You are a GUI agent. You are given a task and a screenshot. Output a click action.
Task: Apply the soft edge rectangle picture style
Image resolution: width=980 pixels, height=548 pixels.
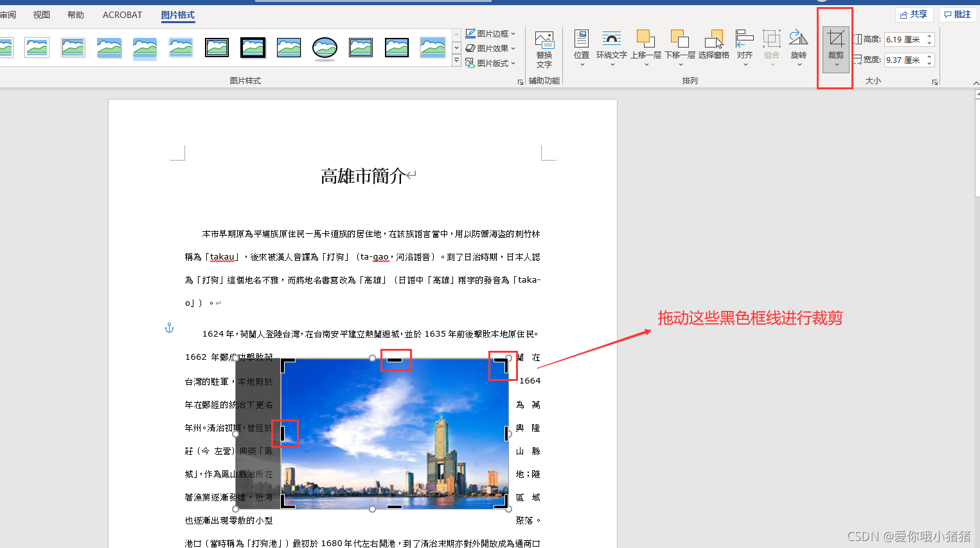[x=181, y=48]
